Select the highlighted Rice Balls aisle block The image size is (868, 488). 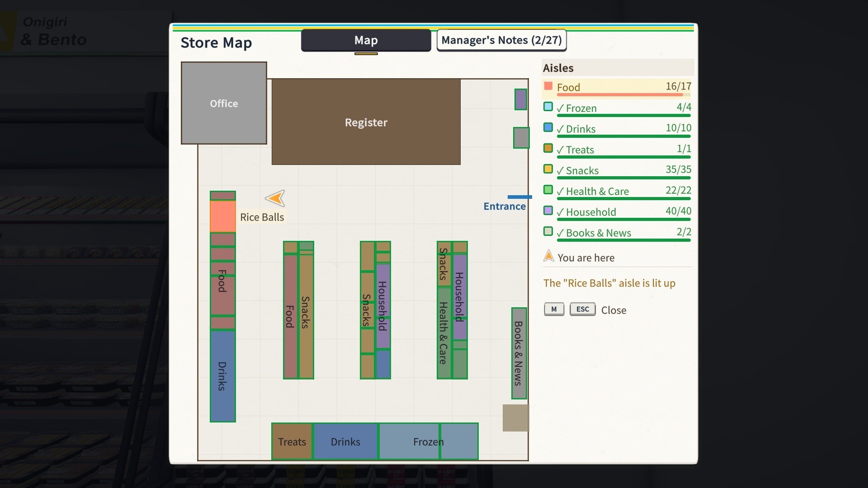222,216
